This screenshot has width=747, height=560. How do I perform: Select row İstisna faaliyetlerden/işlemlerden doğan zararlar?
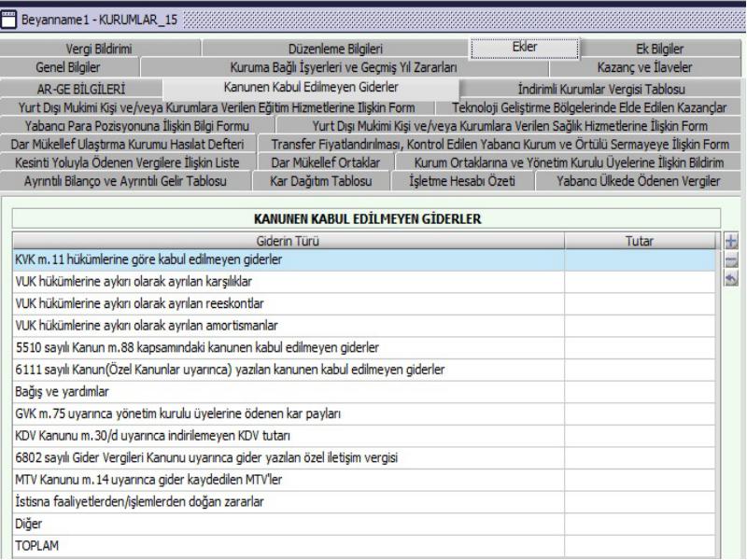click(364, 501)
